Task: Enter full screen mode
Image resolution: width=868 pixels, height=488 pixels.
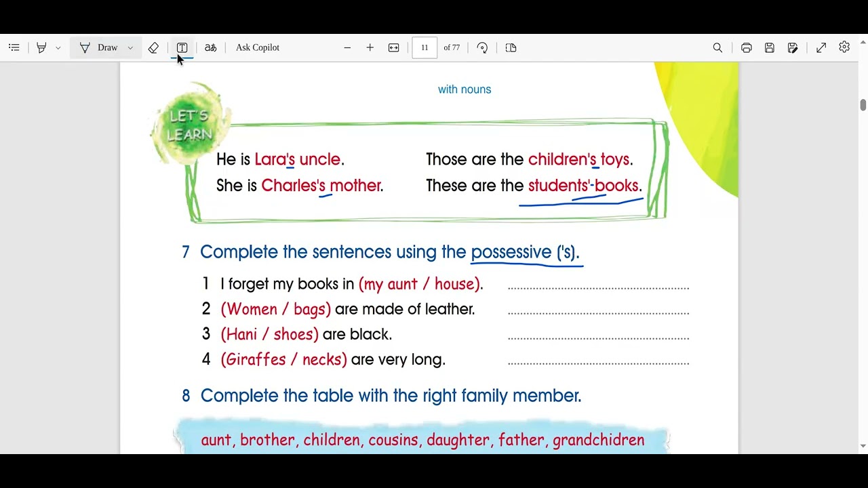Action: 821,47
